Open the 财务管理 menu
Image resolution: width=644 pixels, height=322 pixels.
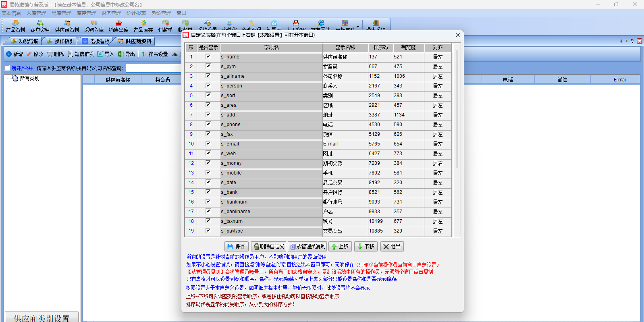click(111, 13)
